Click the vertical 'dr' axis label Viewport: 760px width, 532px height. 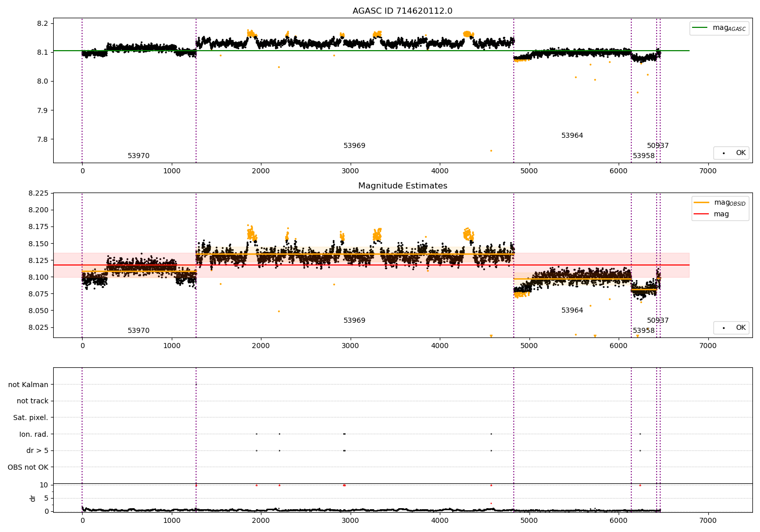(33, 498)
